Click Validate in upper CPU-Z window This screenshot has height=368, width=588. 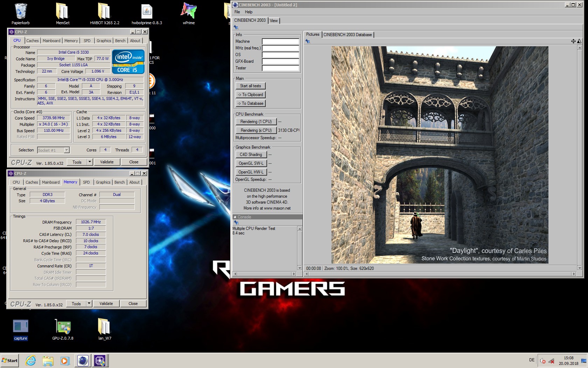(x=107, y=162)
